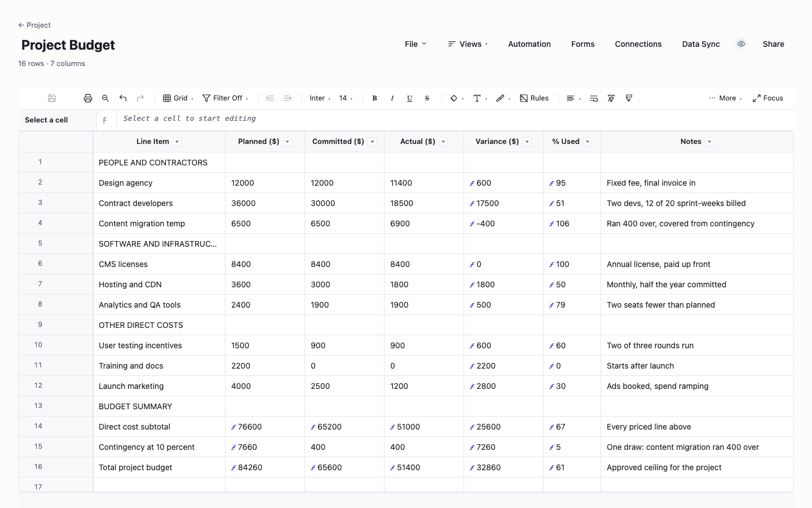Click the formula marker in Direct cost subtotal Planned cell
812x508 pixels.
coord(233,427)
